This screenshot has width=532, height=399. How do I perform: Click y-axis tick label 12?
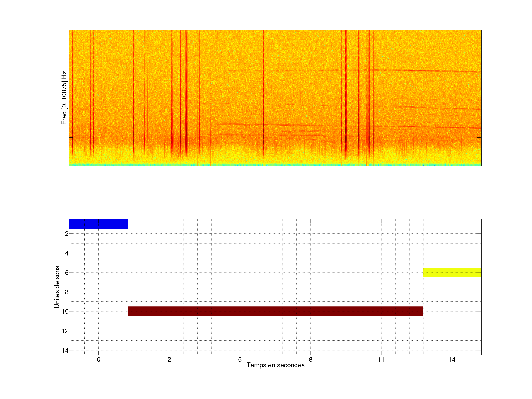coord(65,331)
